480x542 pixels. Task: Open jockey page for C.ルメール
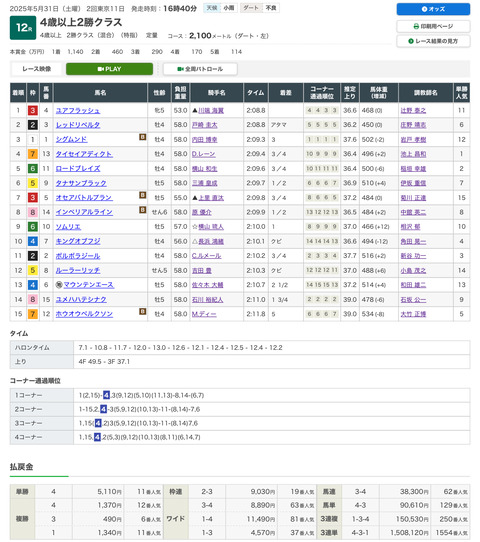click(x=206, y=256)
